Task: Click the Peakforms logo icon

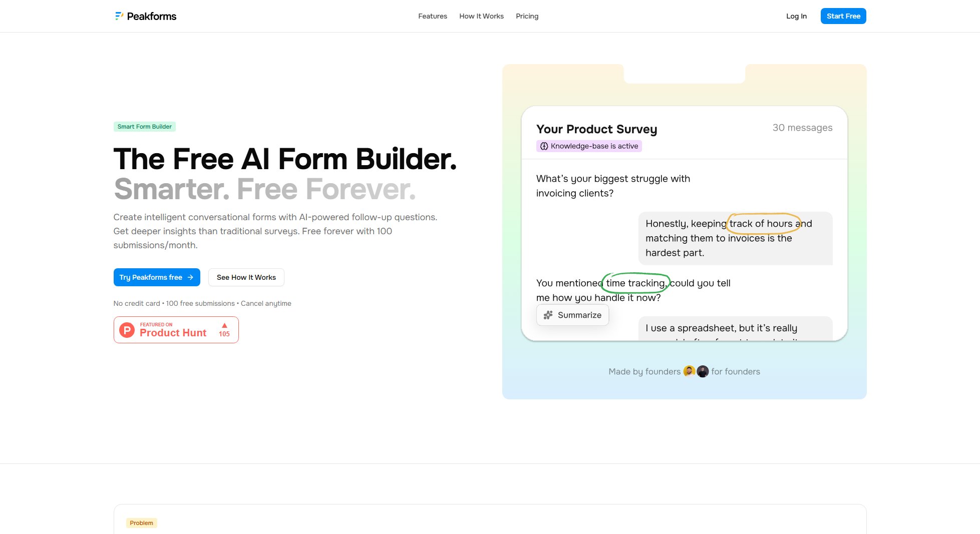Action: [119, 16]
